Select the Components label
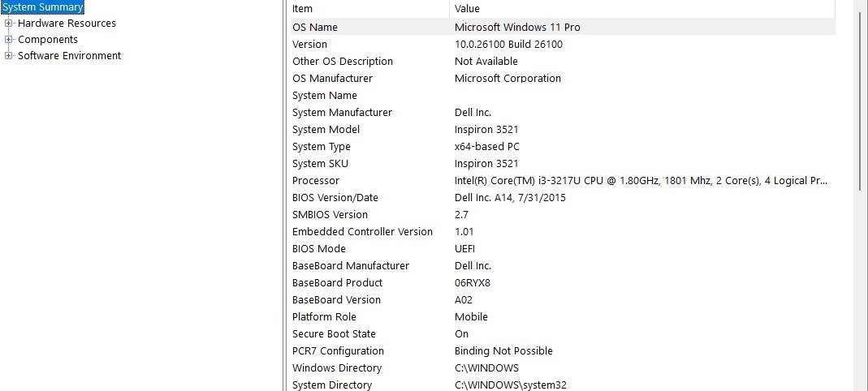 (48, 39)
